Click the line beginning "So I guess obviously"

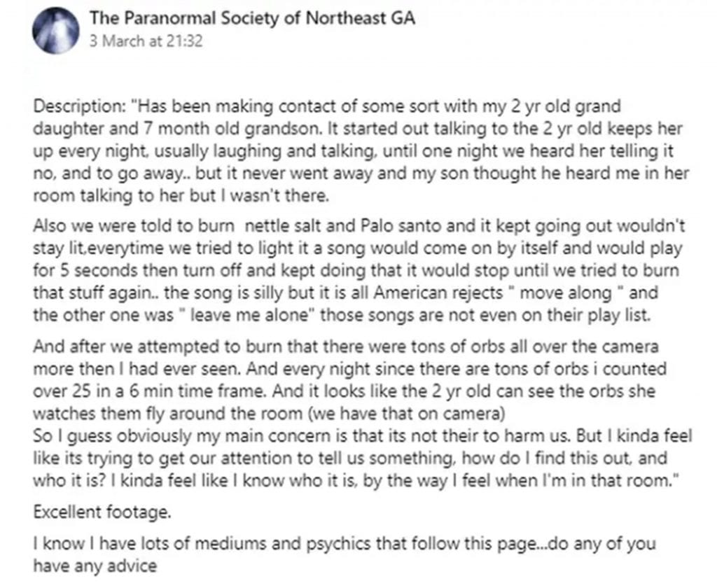(363, 435)
